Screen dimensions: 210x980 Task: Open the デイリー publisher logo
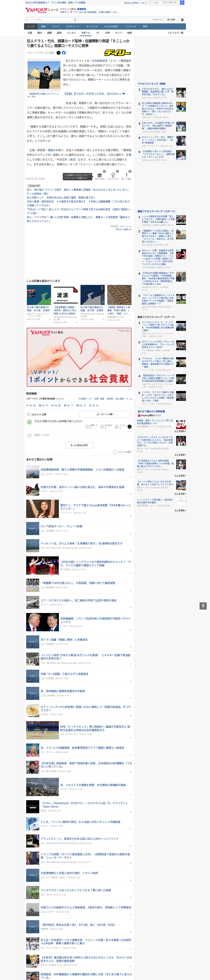(x=118, y=53)
